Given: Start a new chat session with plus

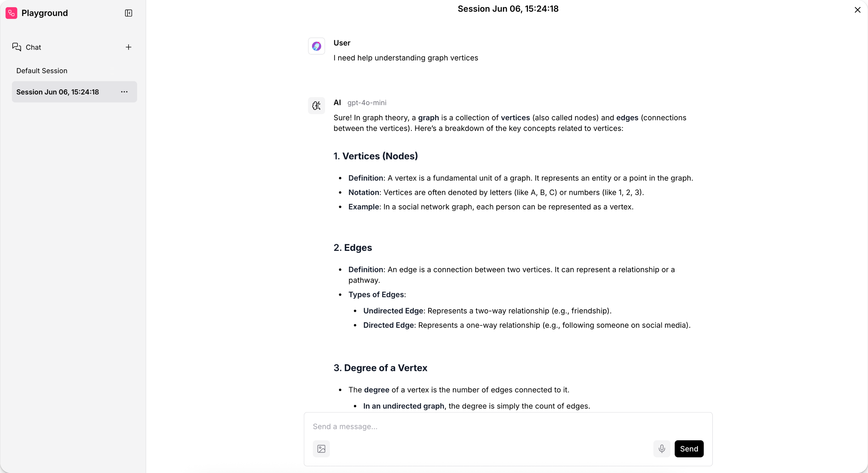Looking at the screenshot, I should point(128,47).
